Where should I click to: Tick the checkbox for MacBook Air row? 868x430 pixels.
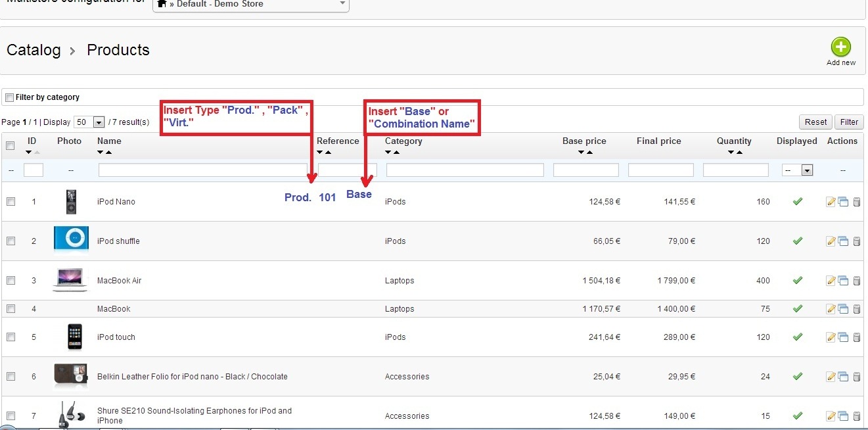[x=11, y=280]
